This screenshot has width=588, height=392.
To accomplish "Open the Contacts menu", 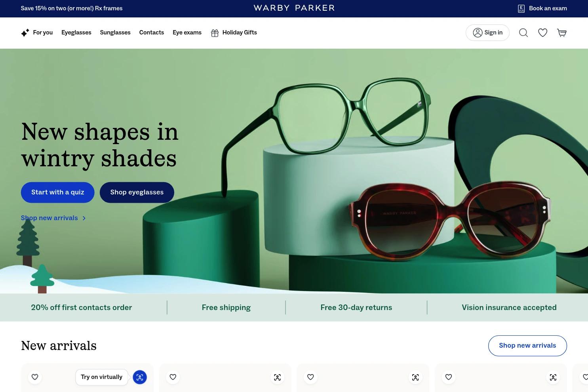I will coord(152,32).
